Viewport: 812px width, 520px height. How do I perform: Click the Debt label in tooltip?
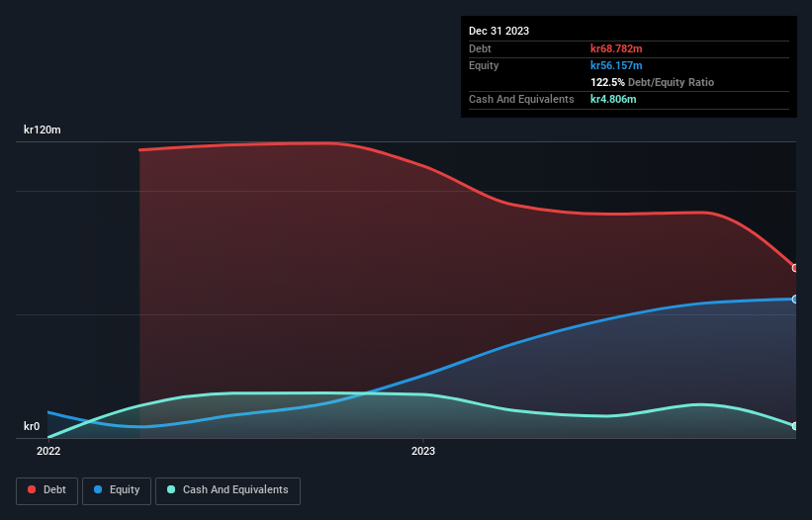click(x=480, y=48)
